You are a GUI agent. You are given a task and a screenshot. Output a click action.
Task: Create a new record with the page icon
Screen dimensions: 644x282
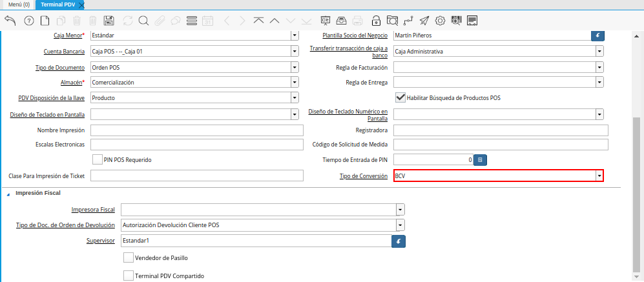(x=45, y=21)
